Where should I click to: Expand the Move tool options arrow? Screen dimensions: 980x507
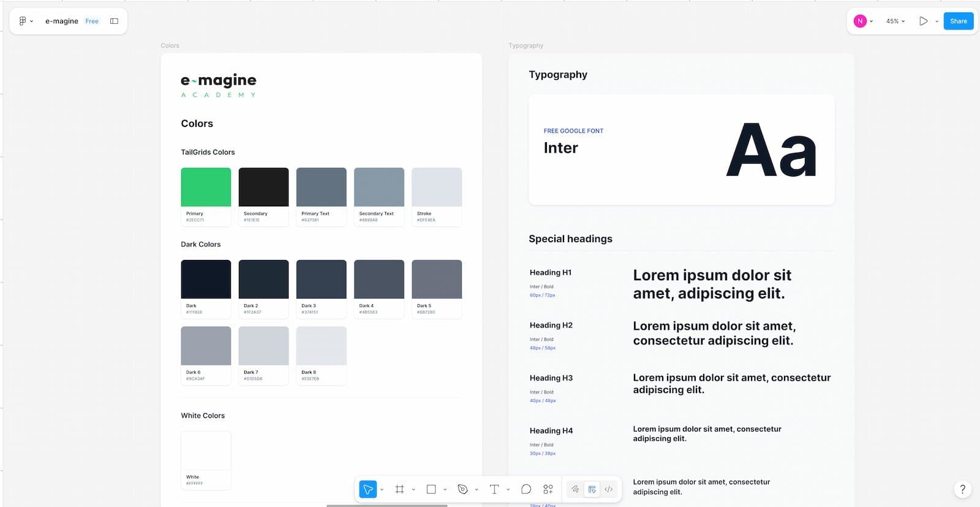(382, 490)
